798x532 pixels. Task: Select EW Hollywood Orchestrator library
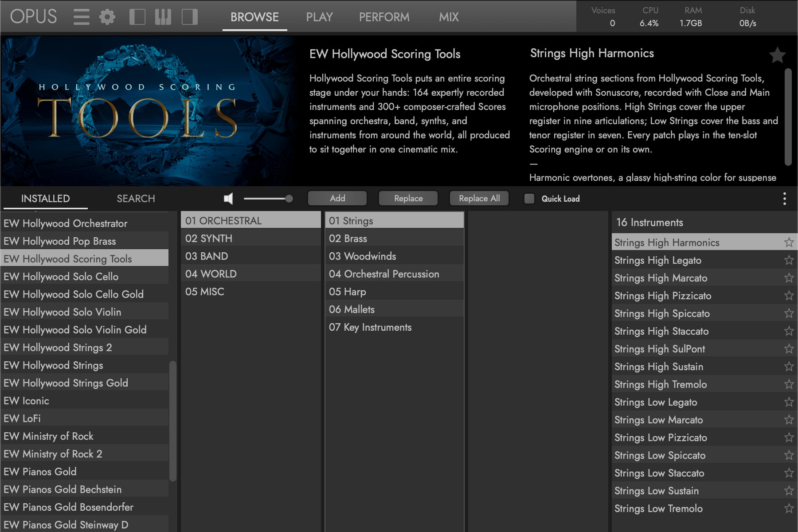84,223
